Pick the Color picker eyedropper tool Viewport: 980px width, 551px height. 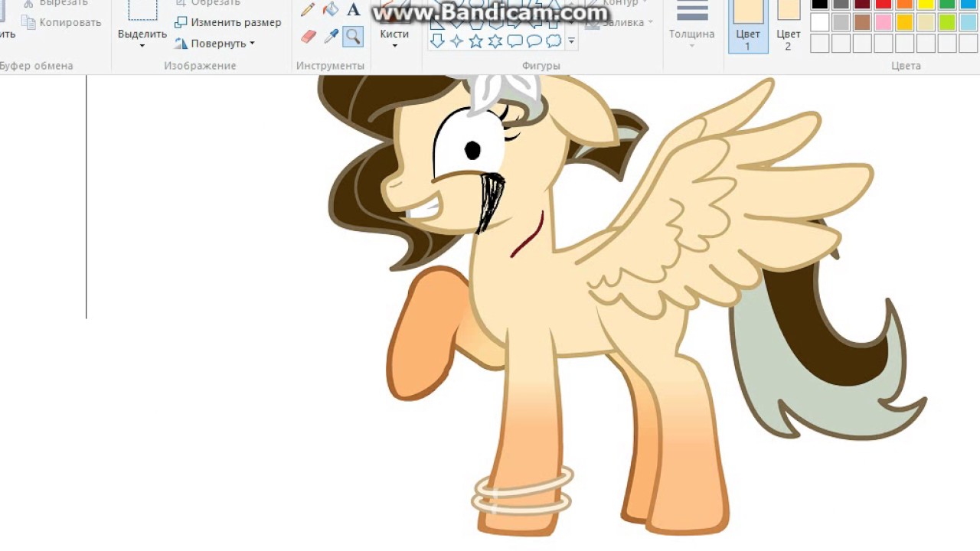[x=331, y=36]
